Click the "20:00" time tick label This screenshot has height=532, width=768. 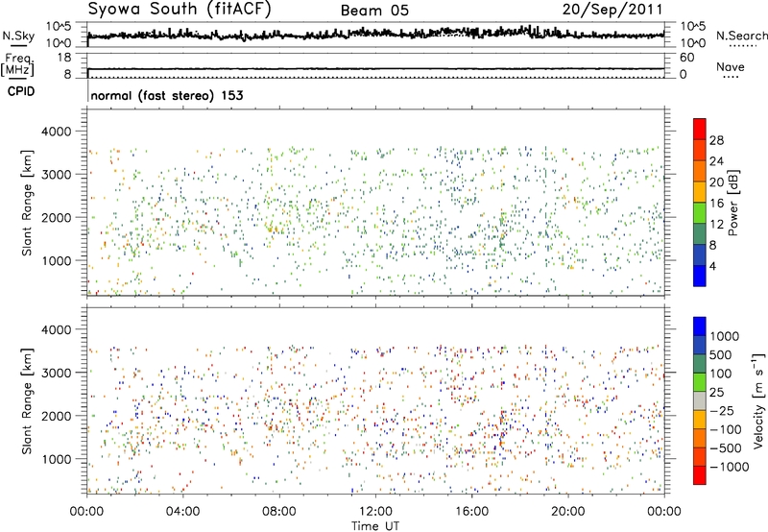coord(567,512)
